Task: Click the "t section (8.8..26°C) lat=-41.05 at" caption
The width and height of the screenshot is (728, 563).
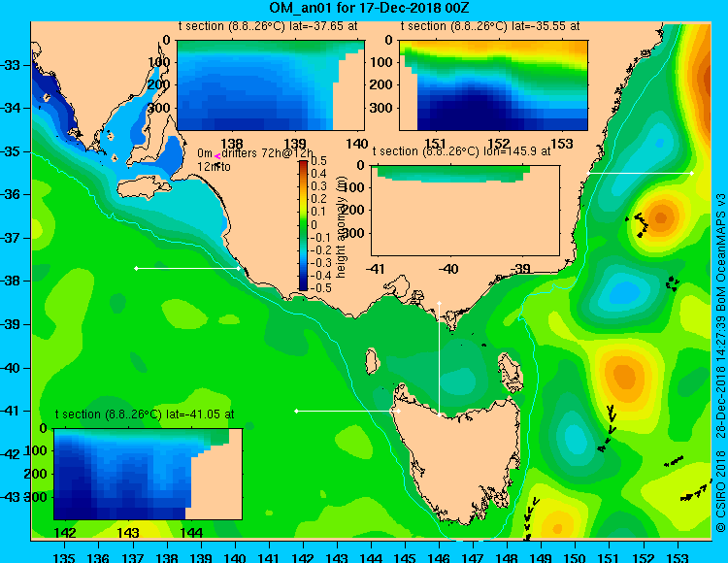Action: [145, 414]
